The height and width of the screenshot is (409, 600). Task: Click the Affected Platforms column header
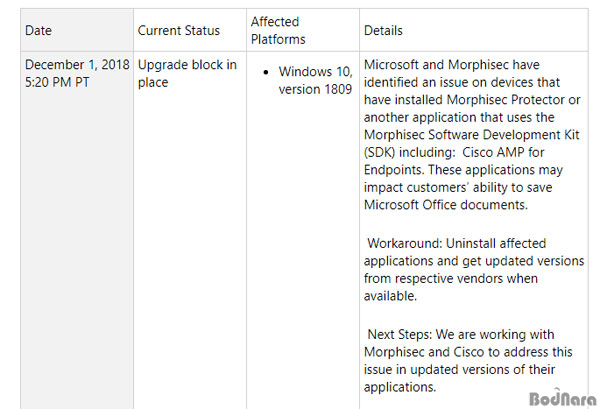pyautogui.click(x=278, y=30)
